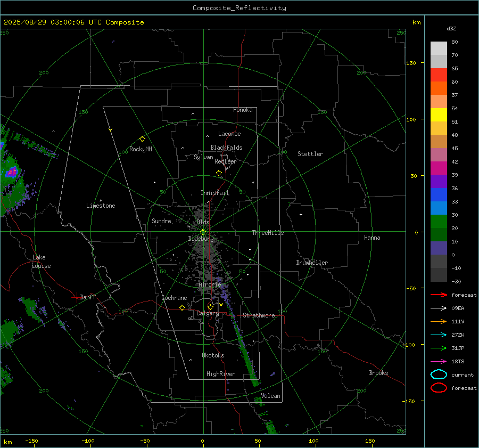Click the Limestone label on the map

coord(101,206)
